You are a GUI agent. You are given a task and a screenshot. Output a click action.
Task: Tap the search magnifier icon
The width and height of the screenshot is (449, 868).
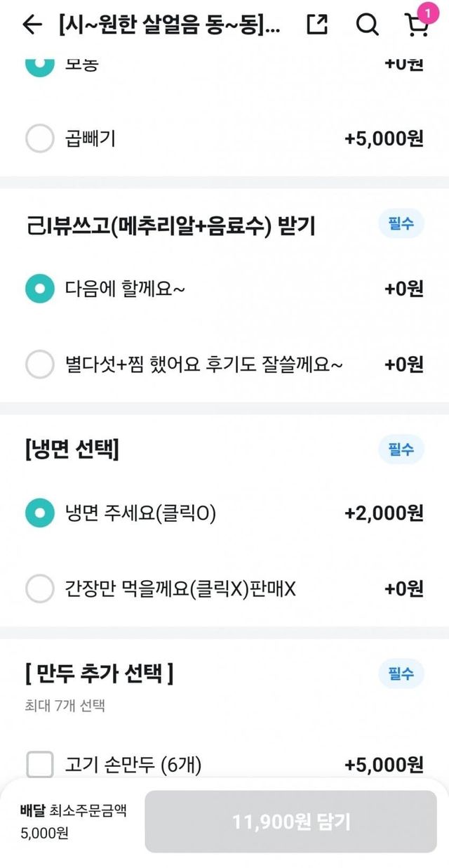point(367,25)
